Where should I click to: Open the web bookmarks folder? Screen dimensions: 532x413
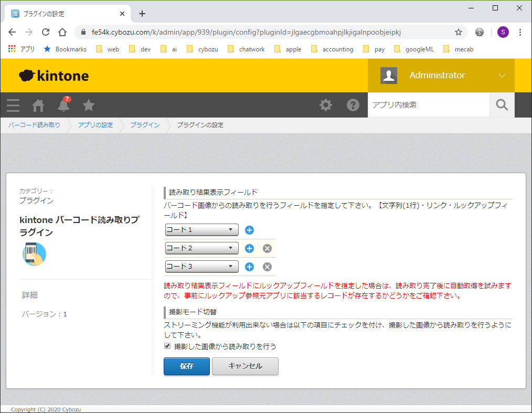(108, 49)
